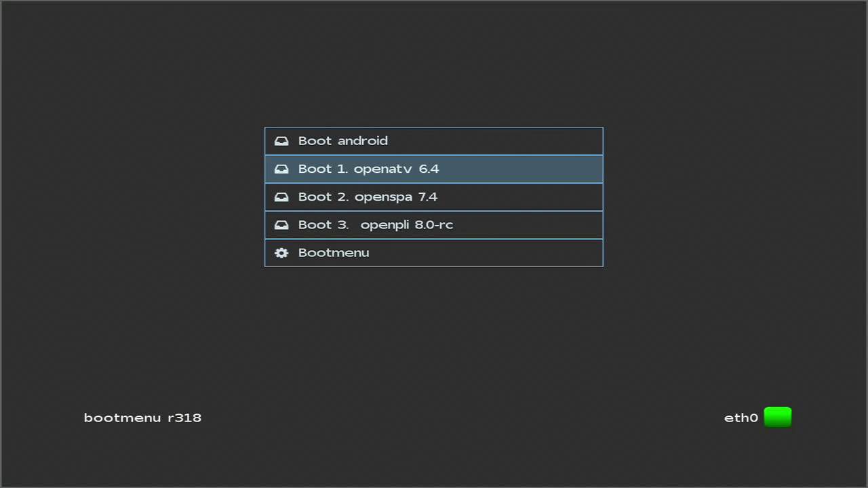
Task: Click the drive icon for openspa 7.4
Action: click(281, 197)
